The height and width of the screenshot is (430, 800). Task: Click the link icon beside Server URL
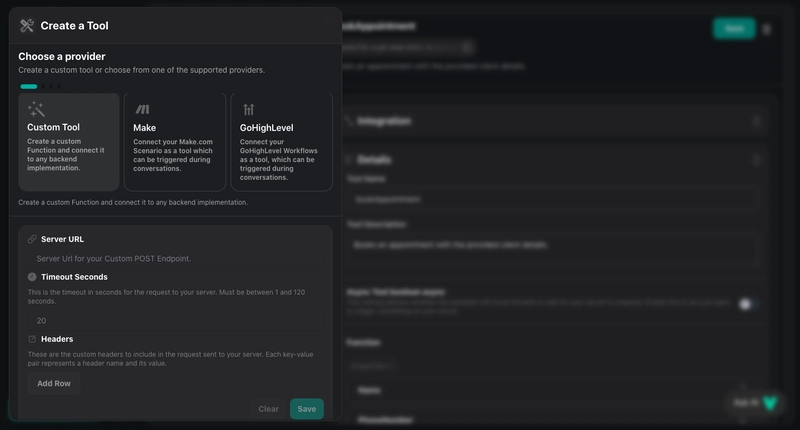point(32,239)
